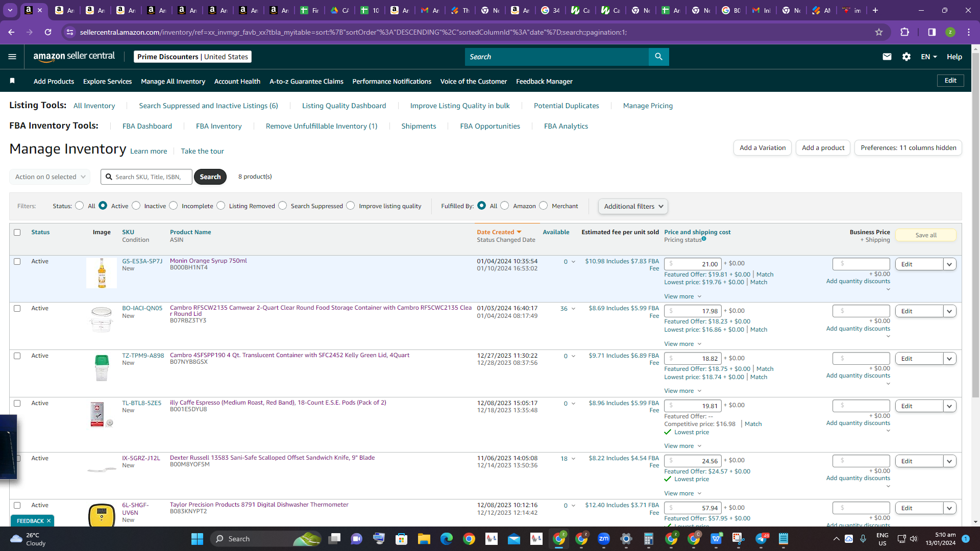Open the messages envelope icon
Viewport: 980px width, 551px height.
click(887, 57)
